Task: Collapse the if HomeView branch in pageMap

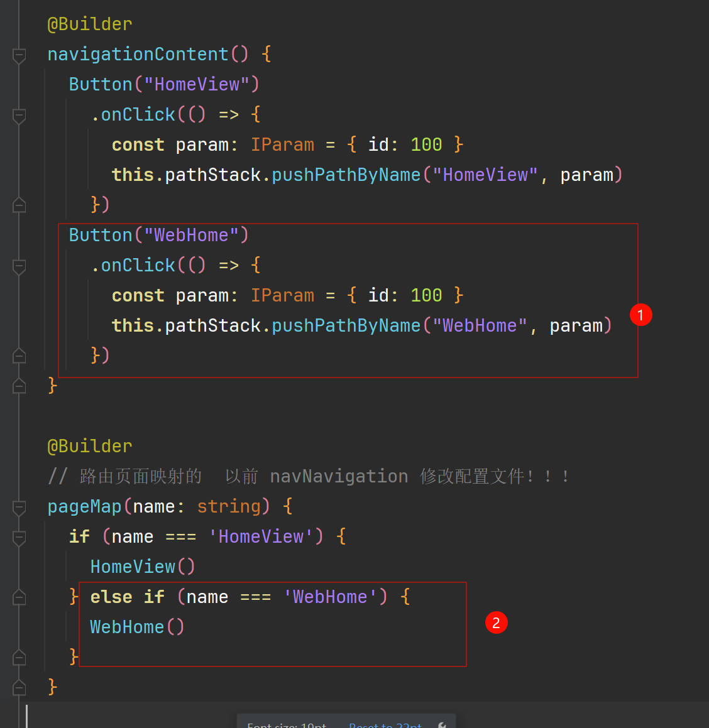Action: point(19,536)
